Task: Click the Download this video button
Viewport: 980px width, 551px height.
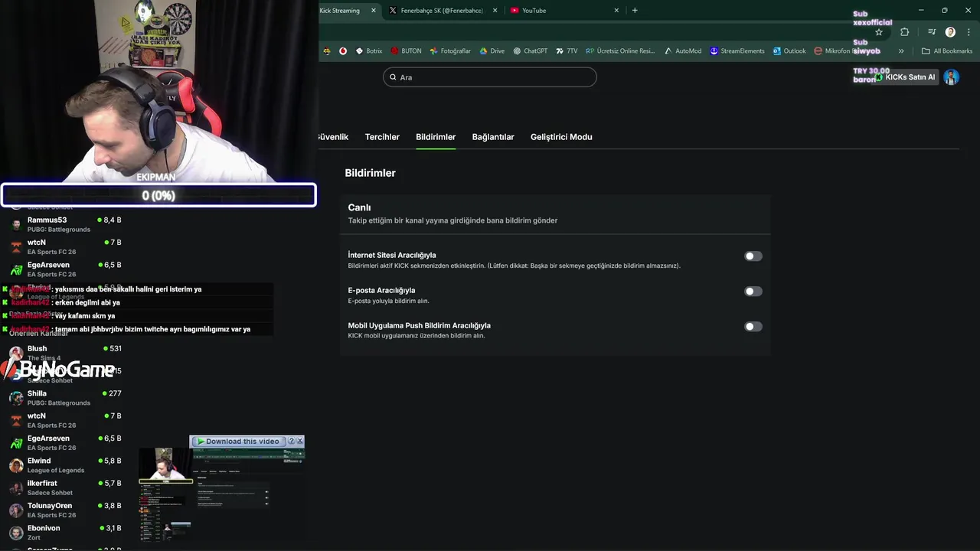Action: point(237,442)
